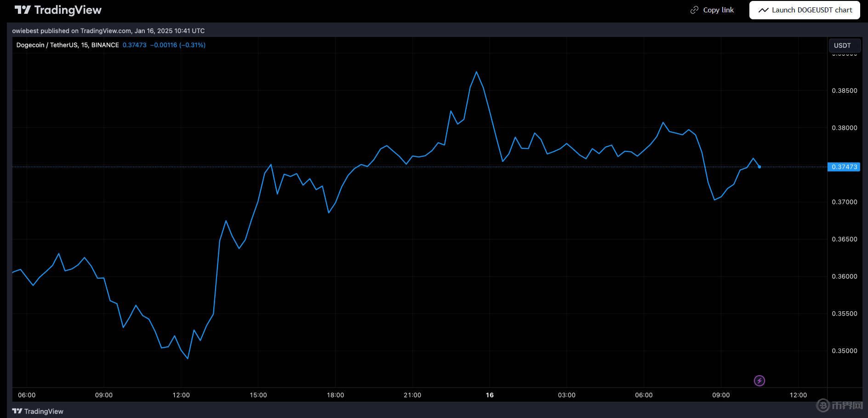Click the TradingView logo in bottom footer
The height and width of the screenshot is (418, 868).
pyautogui.click(x=38, y=411)
